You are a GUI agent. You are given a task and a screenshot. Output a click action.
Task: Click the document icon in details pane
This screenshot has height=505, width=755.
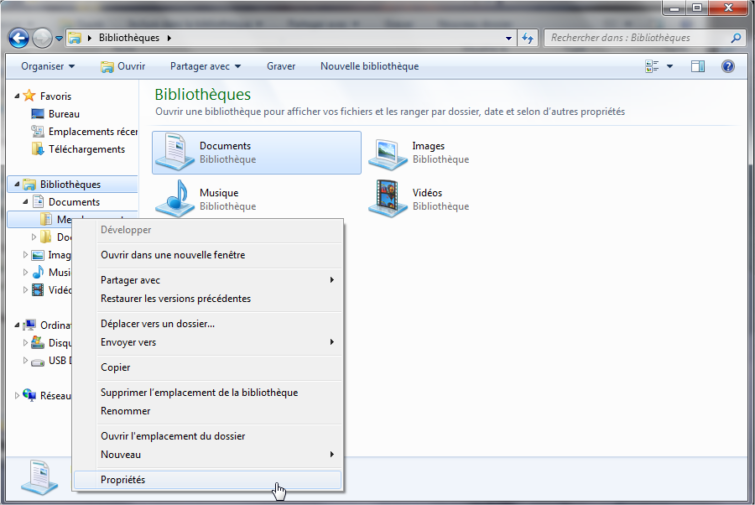[x=39, y=477]
